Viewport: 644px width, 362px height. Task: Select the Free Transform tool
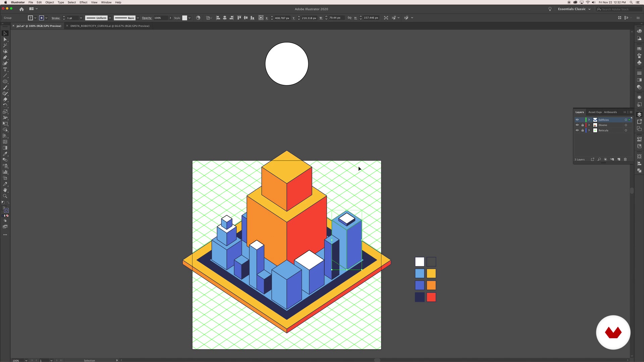(x=5, y=124)
